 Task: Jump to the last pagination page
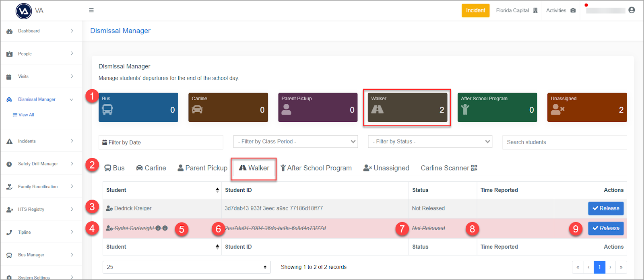click(x=621, y=267)
